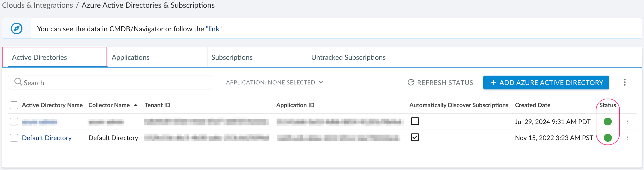Expand the Application: None Selected filter

click(x=274, y=83)
